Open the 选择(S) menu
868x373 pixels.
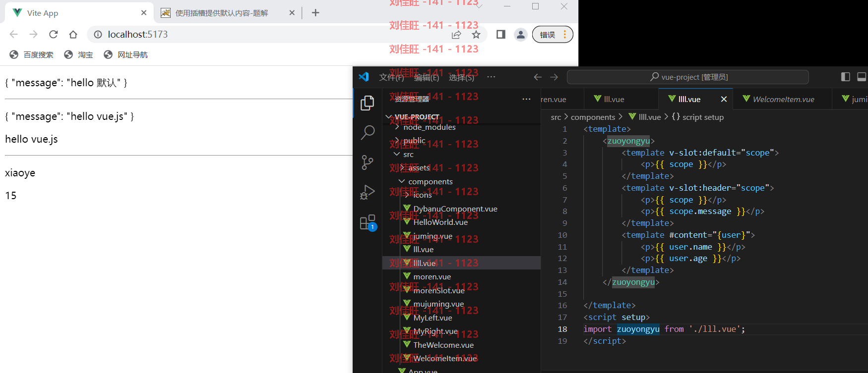click(x=462, y=77)
